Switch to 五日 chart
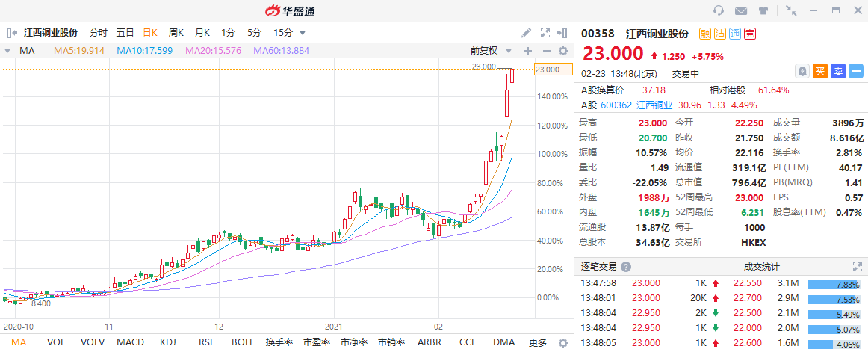The image size is (868, 352). tap(125, 33)
